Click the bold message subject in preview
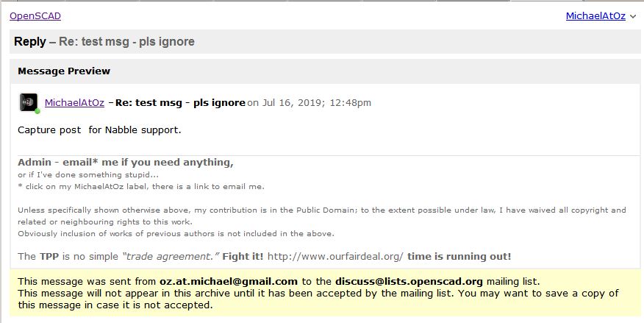The image size is (644, 323). click(180, 102)
